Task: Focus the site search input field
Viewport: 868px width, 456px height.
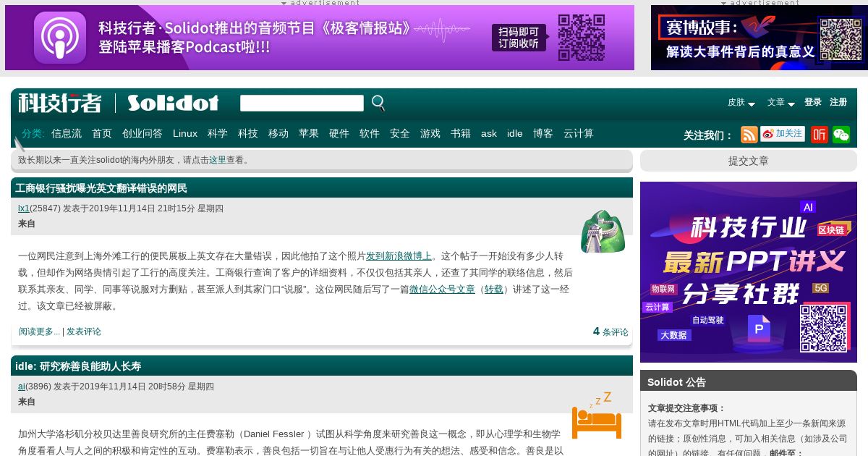Action: click(302, 104)
